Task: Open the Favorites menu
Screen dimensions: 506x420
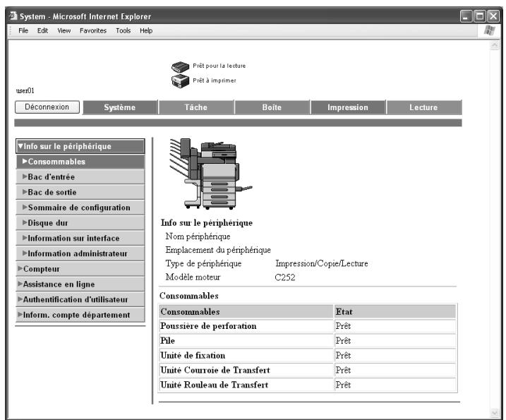Action: coord(93,30)
